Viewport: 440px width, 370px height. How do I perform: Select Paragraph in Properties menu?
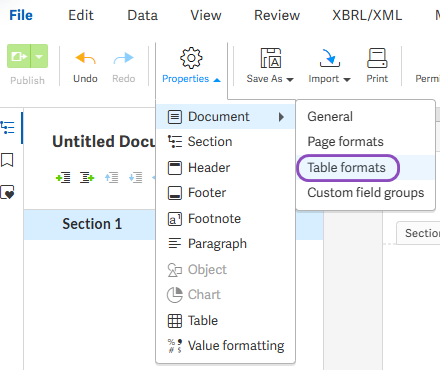226,244
